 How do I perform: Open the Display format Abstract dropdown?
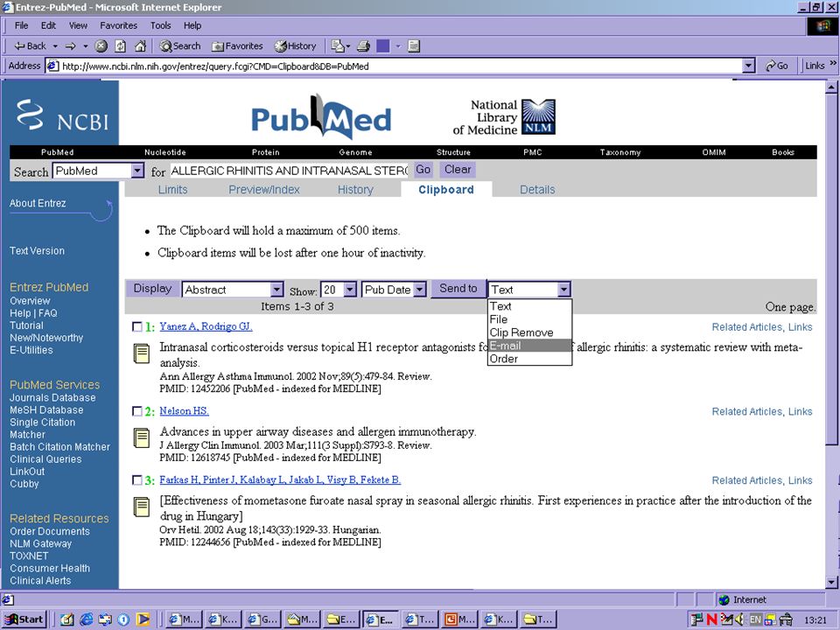pyautogui.click(x=276, y=290)
